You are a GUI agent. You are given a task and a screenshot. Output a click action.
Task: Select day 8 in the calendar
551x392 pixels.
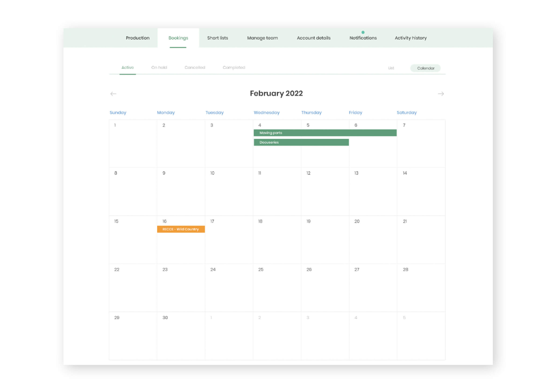(x=133, y=191)
